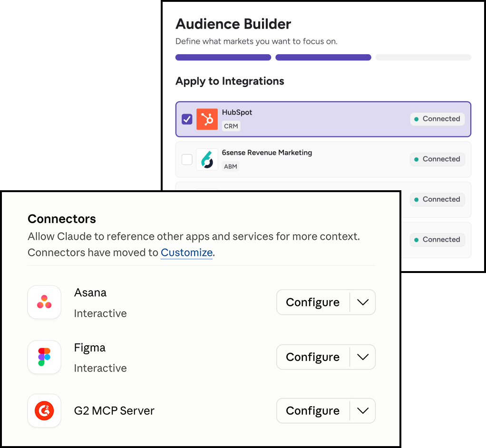The image size is (486, 448).
Task: Expand the G2 MCP Server dropdown arrow
Action: click(x=363, y=410)
